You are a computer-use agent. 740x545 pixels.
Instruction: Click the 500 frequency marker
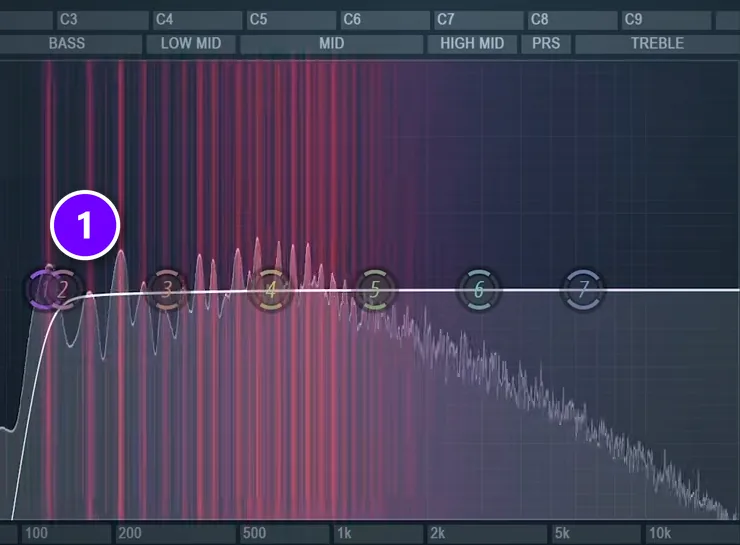[x=254, y=533]
